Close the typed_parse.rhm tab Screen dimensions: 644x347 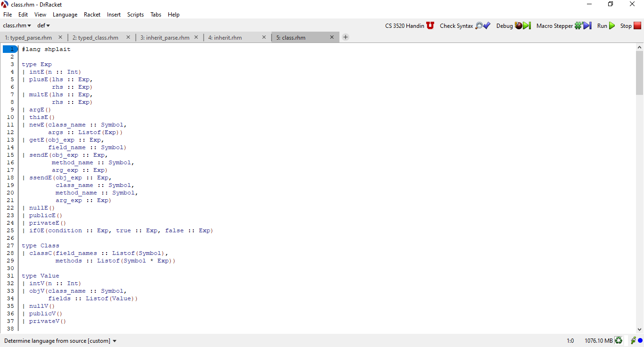(60, 37)
